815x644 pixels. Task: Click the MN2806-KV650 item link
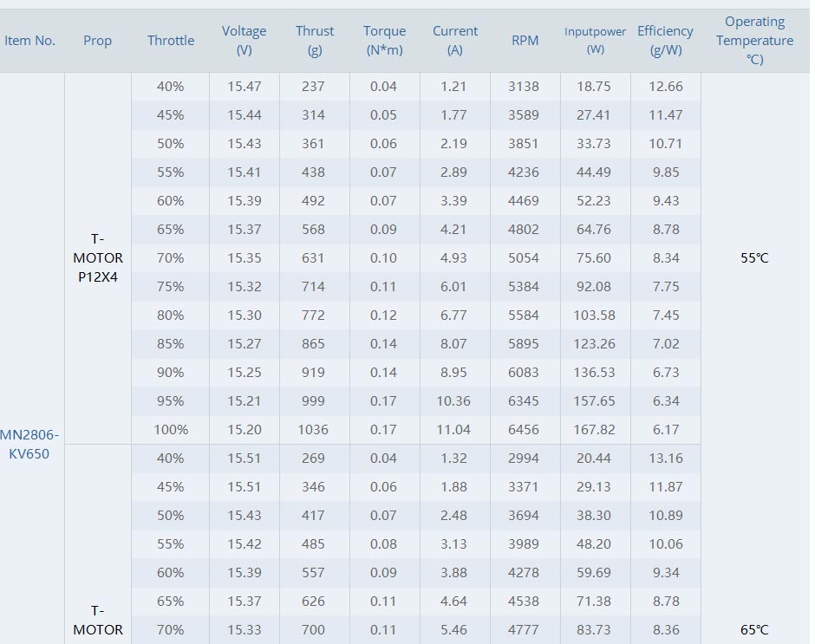(x=29, y=444)
